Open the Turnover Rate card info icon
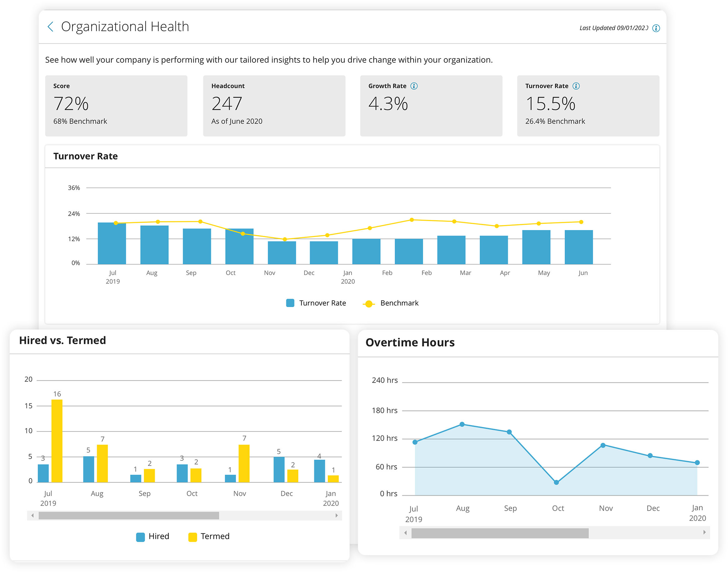The height and width of the screenshot is (572, 728). tap(576, 86)
